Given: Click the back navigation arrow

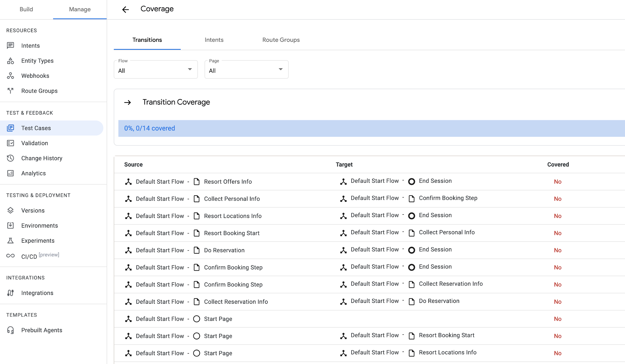Looking at the screenshot, I should 125,9.
